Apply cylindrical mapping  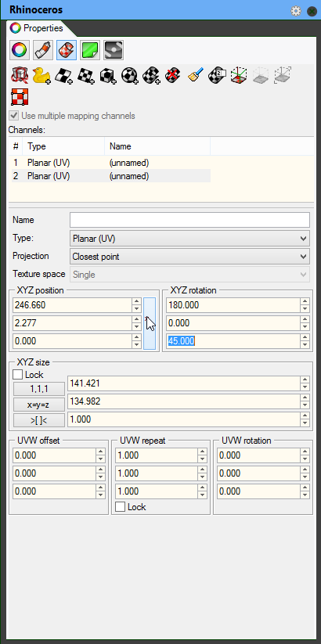pos(151,76)
